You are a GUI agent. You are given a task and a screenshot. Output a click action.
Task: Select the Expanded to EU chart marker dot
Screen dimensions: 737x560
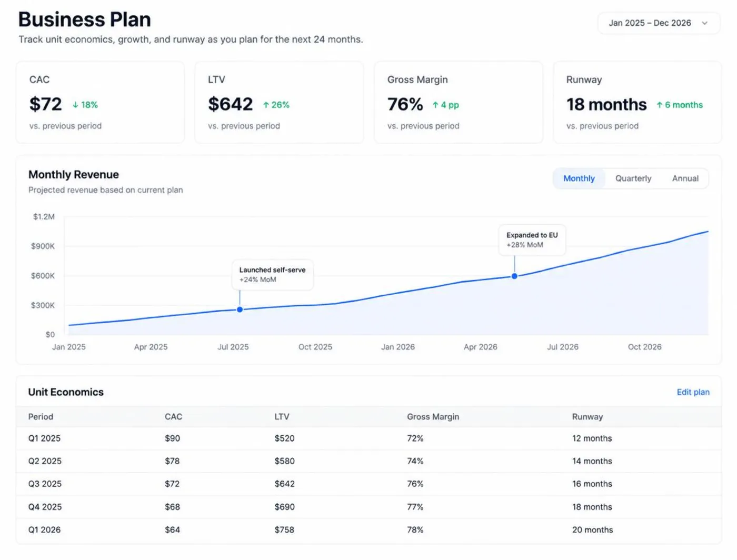(x=514, y=276)
